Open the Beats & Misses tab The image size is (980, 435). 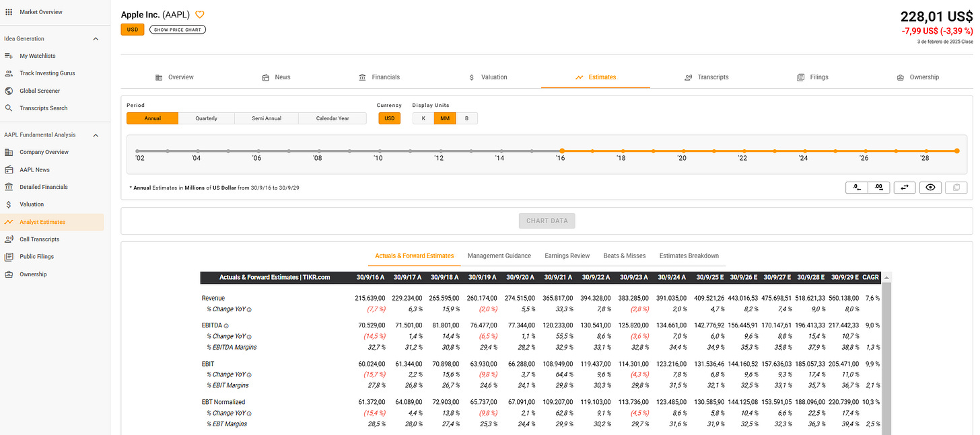[625, 256]
